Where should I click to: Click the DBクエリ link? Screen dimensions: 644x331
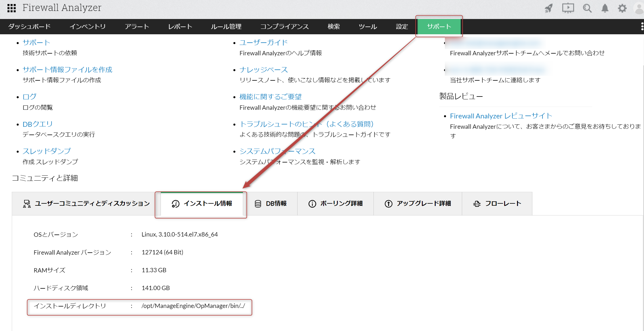tap(38, 124)
